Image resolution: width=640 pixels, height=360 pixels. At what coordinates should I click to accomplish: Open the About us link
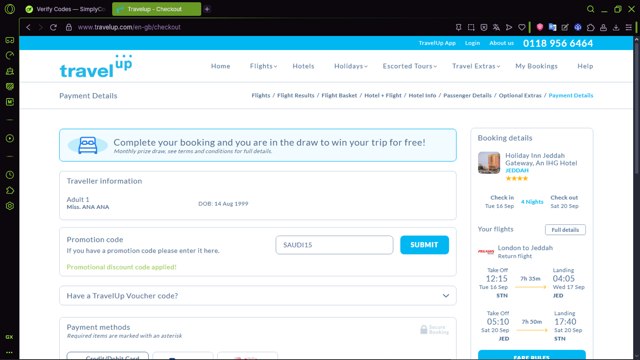[x=501, y=43]
